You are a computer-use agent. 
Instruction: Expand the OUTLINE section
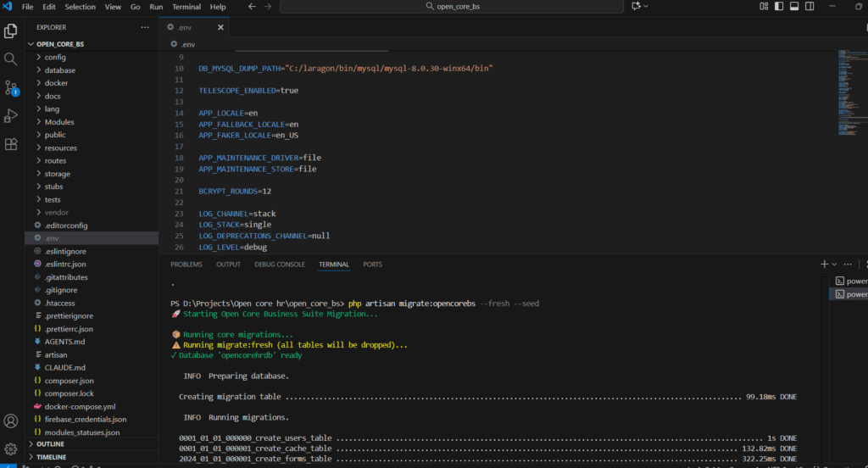(50, 443)
